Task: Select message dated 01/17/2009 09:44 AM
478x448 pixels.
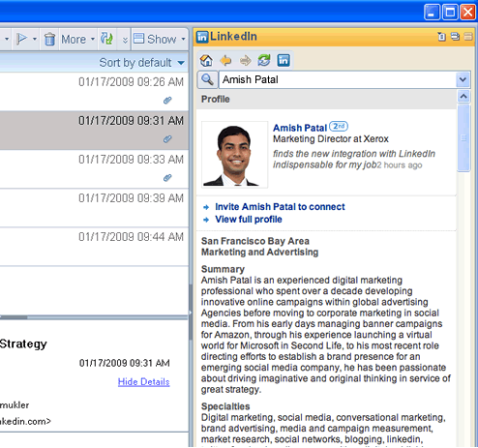Action: pyautogui.click(x=94, y=247)
